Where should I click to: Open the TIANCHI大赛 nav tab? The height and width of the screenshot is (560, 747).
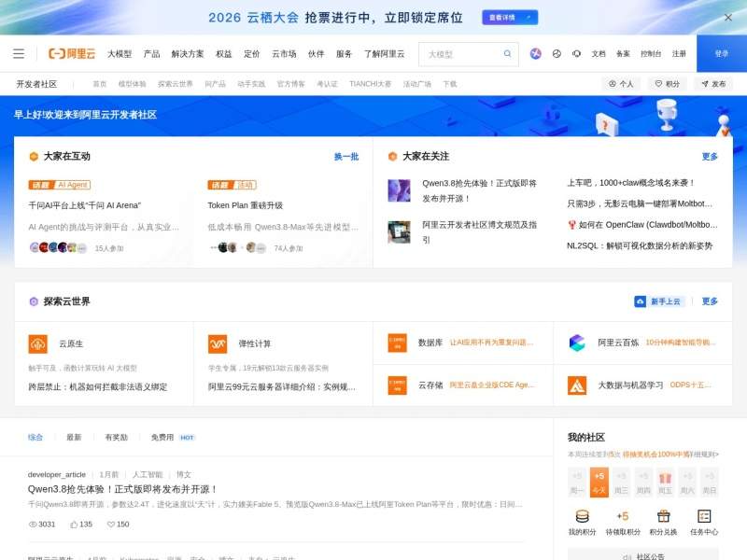click(370, 84)
